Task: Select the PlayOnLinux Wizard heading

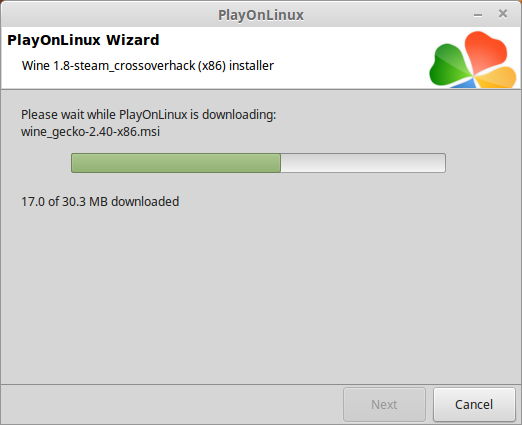Action: [83, 40]
